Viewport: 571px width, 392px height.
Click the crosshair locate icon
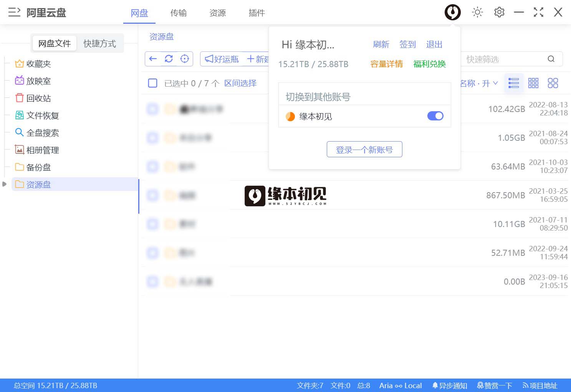pos(185,59)
